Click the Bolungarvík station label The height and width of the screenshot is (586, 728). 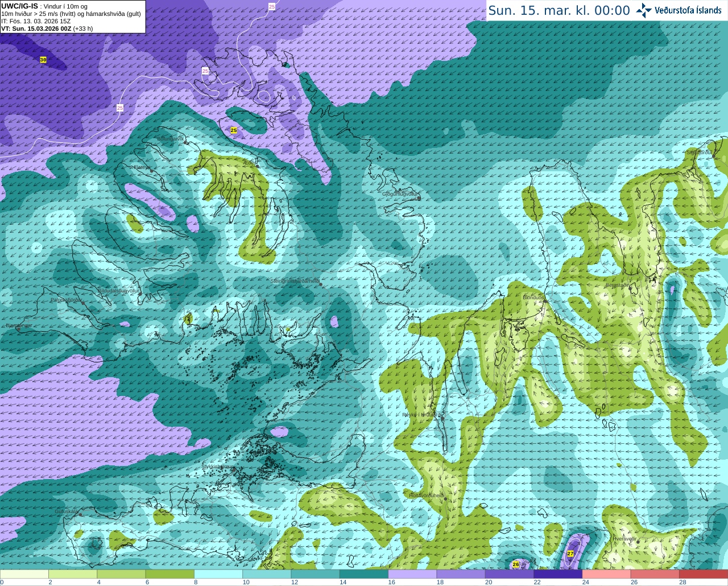171,139
